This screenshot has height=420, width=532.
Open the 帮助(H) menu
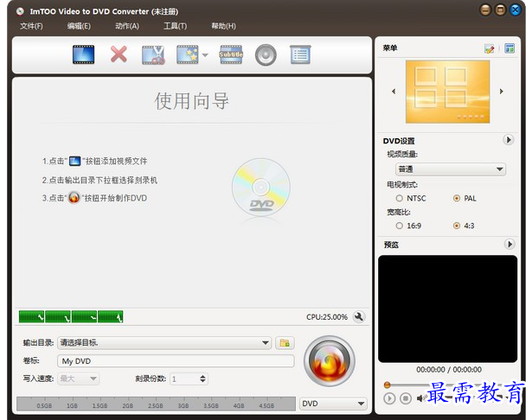(x=223, y=26)
